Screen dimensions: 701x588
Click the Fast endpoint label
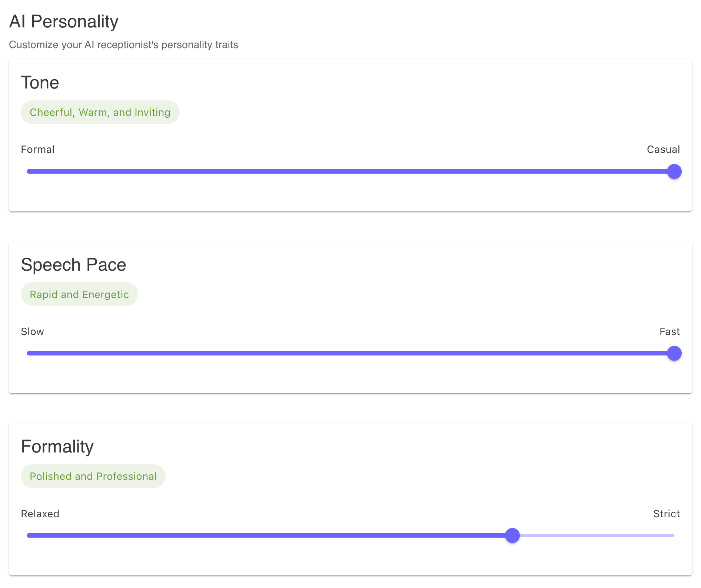(x=669, y=331)
